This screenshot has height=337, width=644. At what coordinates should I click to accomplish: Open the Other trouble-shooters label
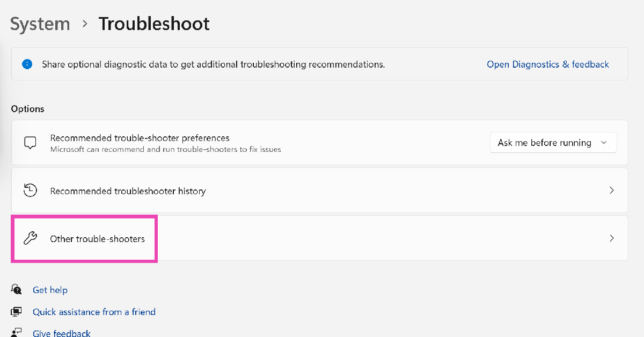pos(97,239)
